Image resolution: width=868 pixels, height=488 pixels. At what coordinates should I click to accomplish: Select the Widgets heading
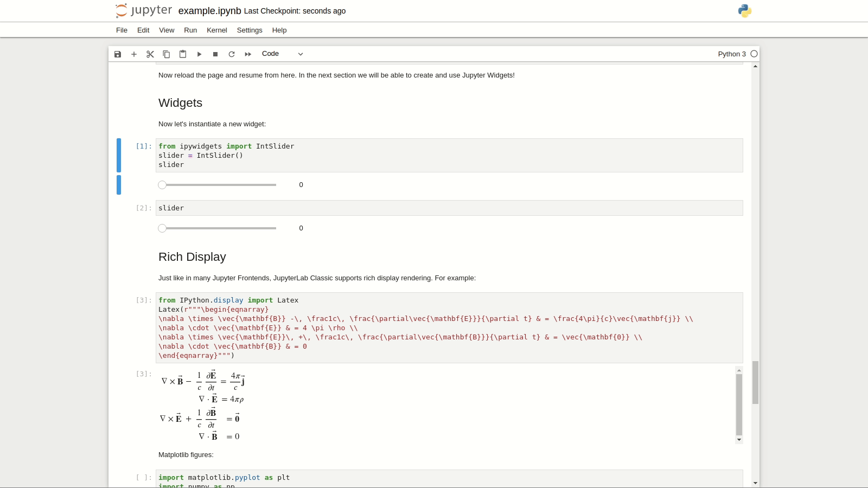pyautogui.click(x=180, y=103)
